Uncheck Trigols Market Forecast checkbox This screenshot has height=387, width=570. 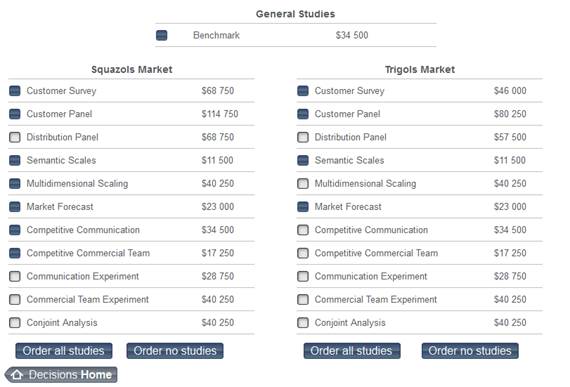pyautogui.click(x=303, y=207)
